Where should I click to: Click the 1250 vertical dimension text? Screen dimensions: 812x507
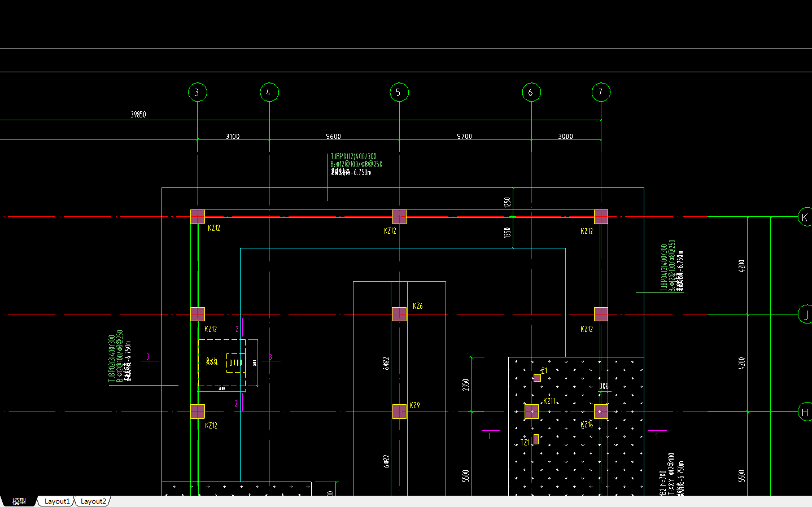507,202
